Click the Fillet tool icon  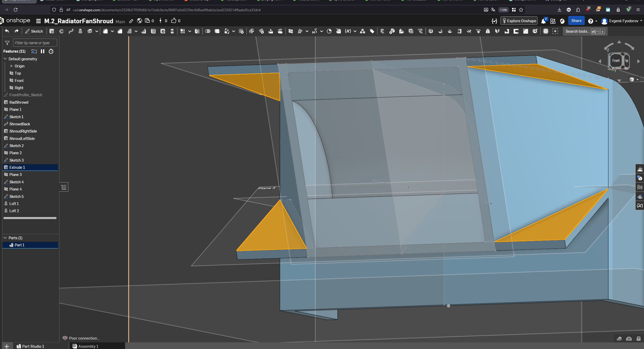coord(105,31)
